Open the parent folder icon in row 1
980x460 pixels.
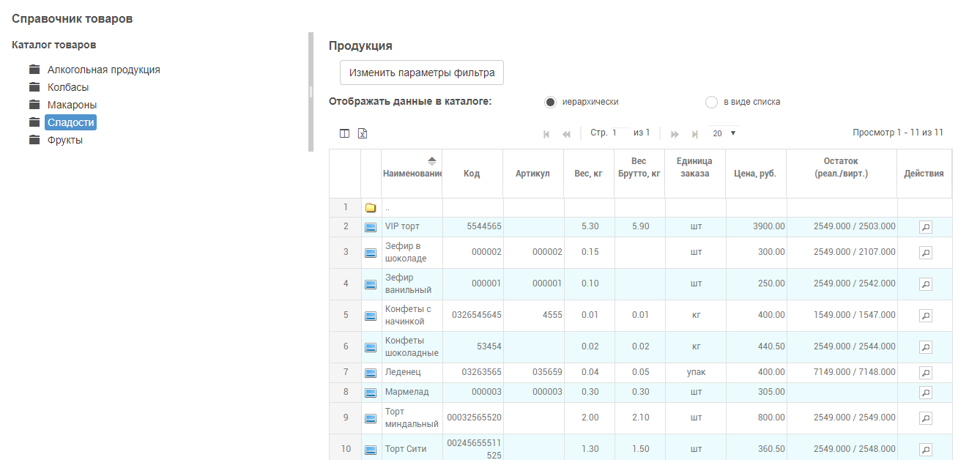click(371, 208)
